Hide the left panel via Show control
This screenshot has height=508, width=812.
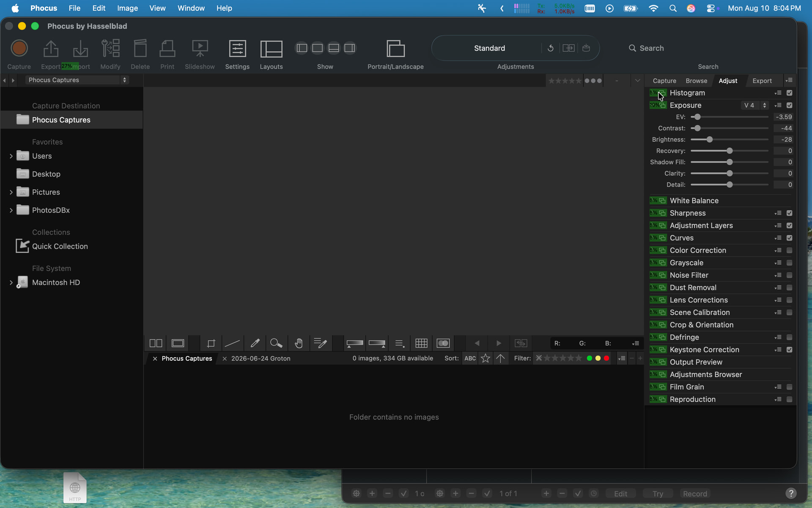coord(302,48)
